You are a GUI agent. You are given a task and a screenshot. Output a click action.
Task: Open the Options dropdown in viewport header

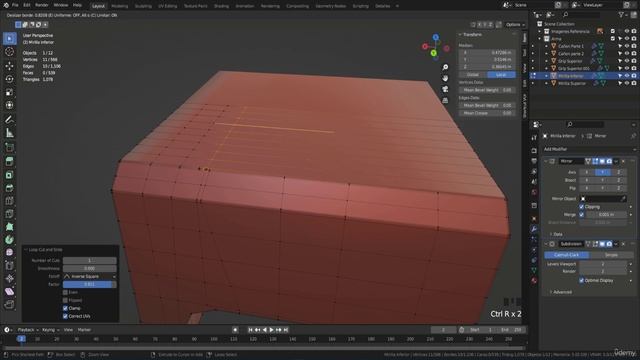tap(515, 24)
